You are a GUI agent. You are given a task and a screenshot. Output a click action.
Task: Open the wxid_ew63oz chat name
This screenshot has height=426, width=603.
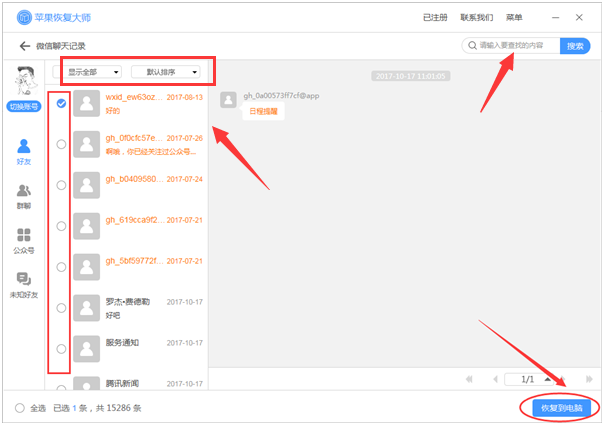click(x=134, y=97)
